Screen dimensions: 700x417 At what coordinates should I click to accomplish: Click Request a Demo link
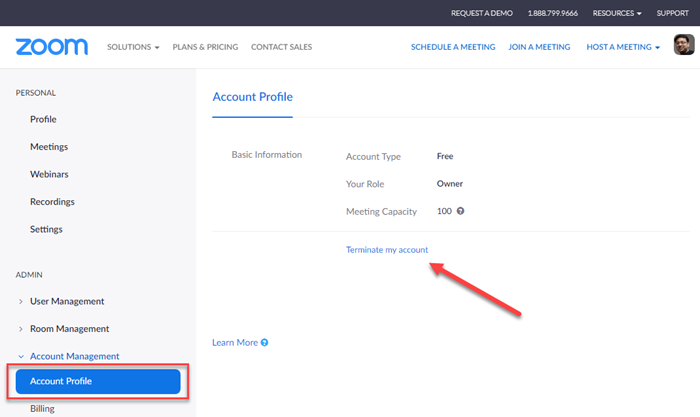pyautogui.click(x=482, y=13)
